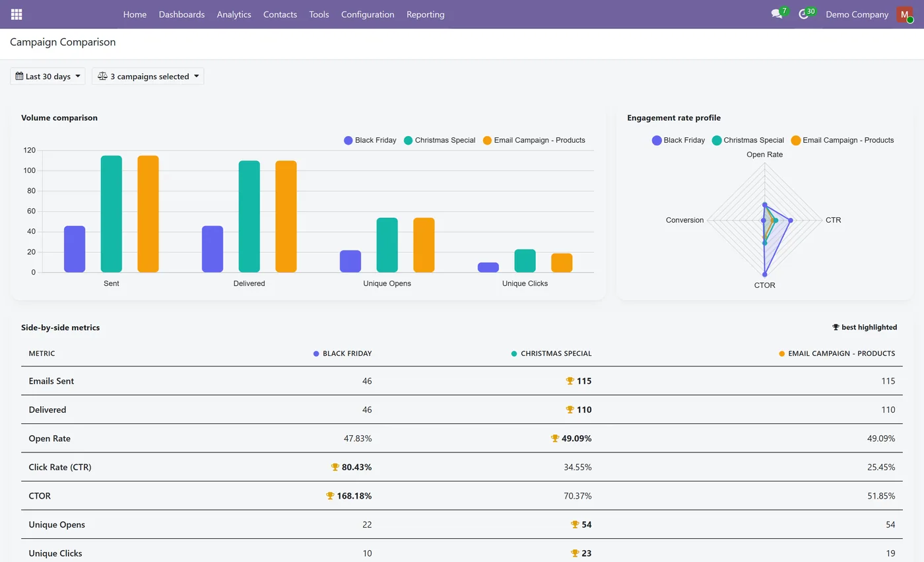Click the 34.55% Click Rate value
The width and height of the screenshot is (924, 562).
pos(577,467)
